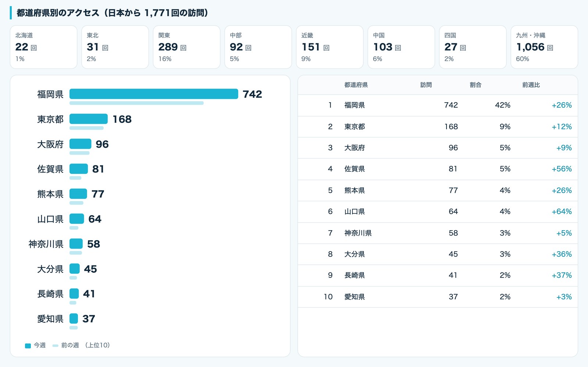Open the 四国 region card

point(473,47)
